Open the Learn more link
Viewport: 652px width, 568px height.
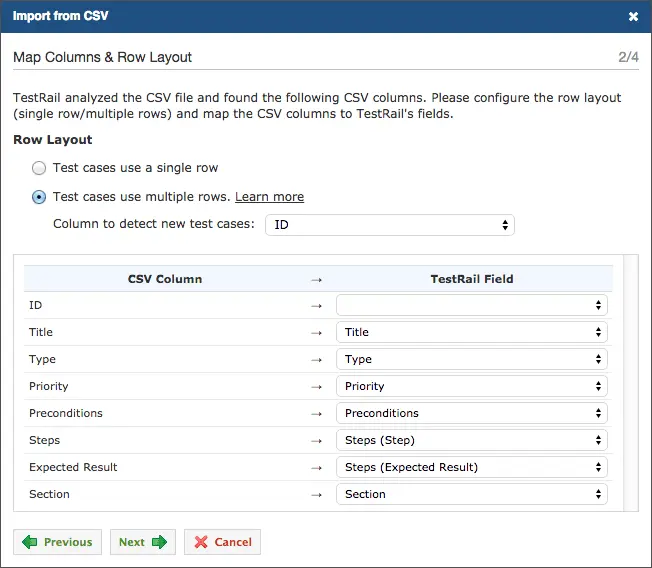coord(269,197)
